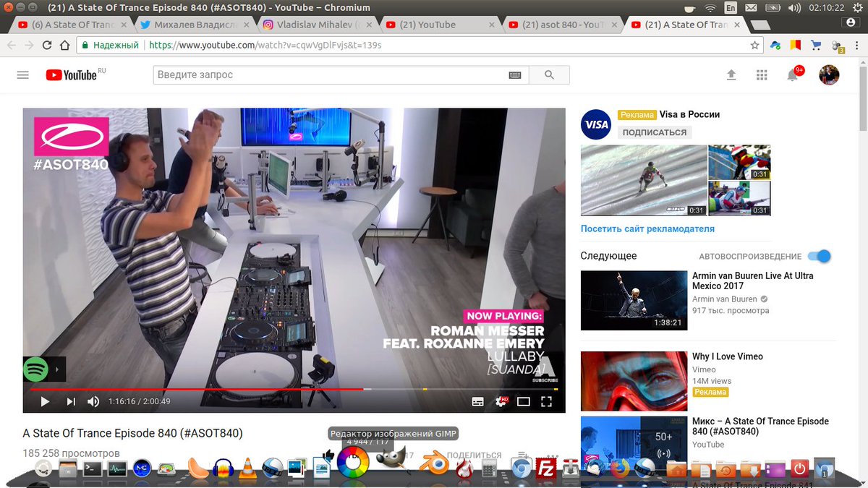Skip to the next video
The height and width of the screenshot is (488, 868).
point(71,401)
